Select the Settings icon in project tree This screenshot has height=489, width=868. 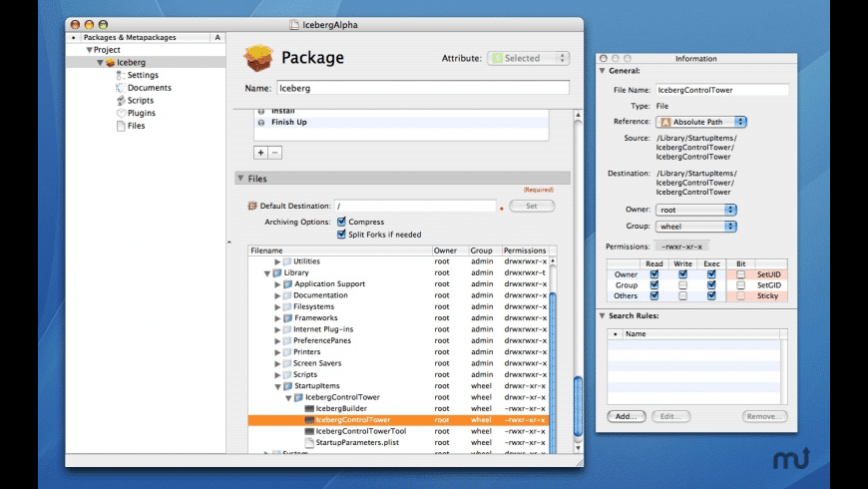(120, 75)
